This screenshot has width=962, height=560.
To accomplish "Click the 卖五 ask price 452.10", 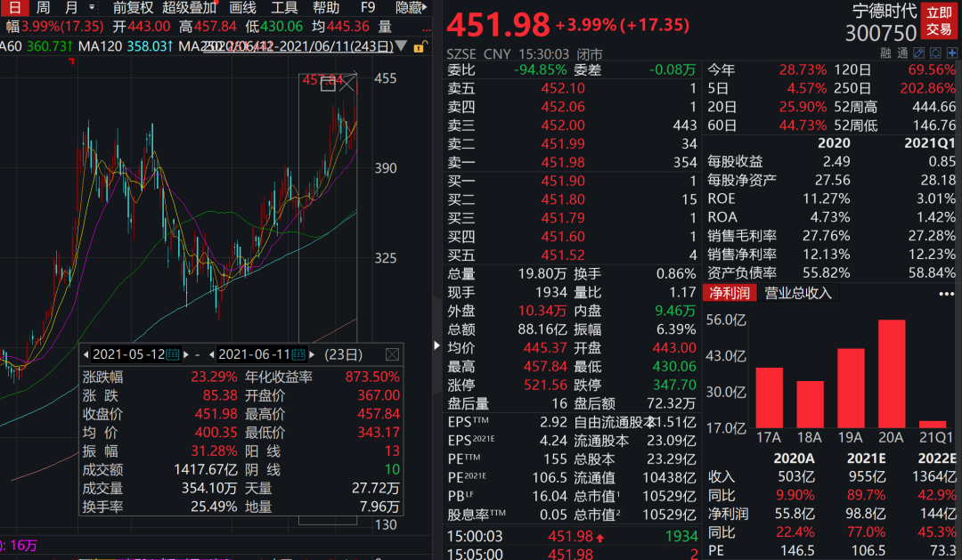I will [563, 88].
